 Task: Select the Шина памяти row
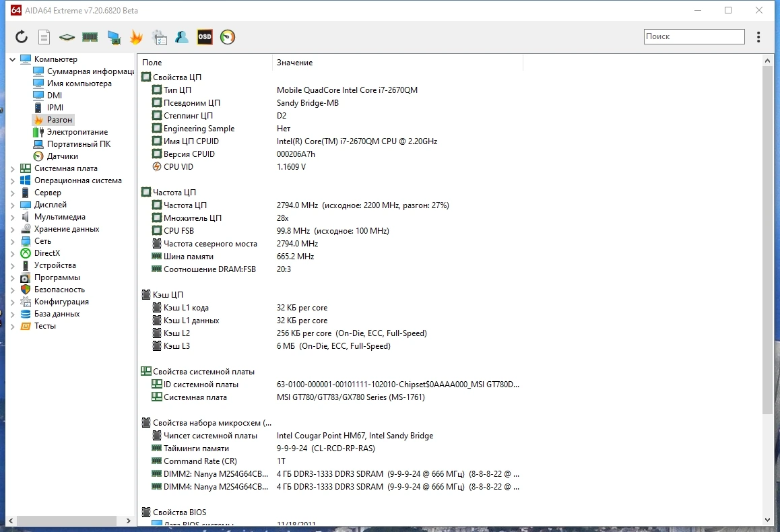pyautogui.click(x=331, y=257)
